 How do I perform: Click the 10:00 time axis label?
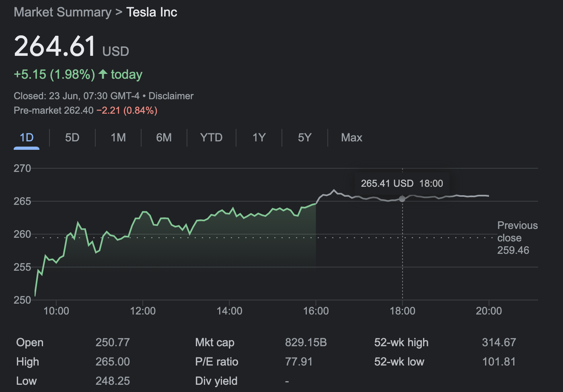tap(56, 311)
